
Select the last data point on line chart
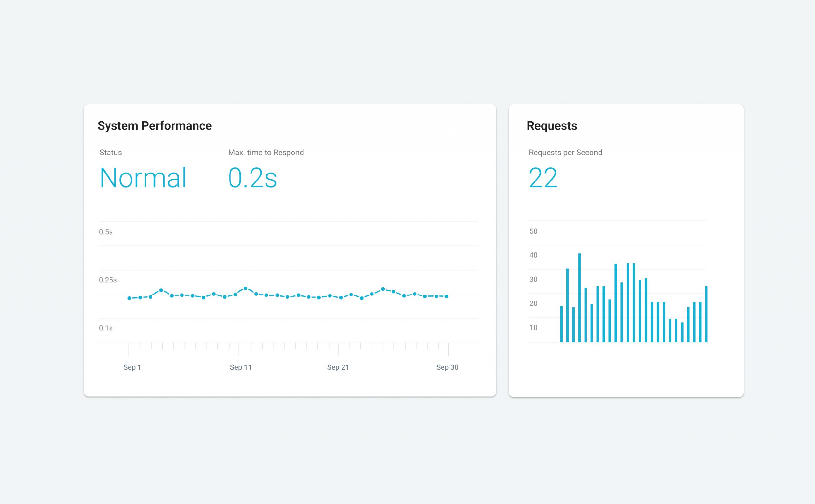point(447,296)
